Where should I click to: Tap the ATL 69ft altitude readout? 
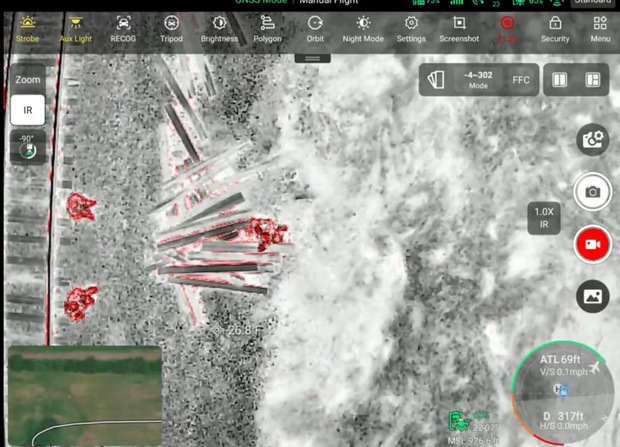click(x=560, y=360)
